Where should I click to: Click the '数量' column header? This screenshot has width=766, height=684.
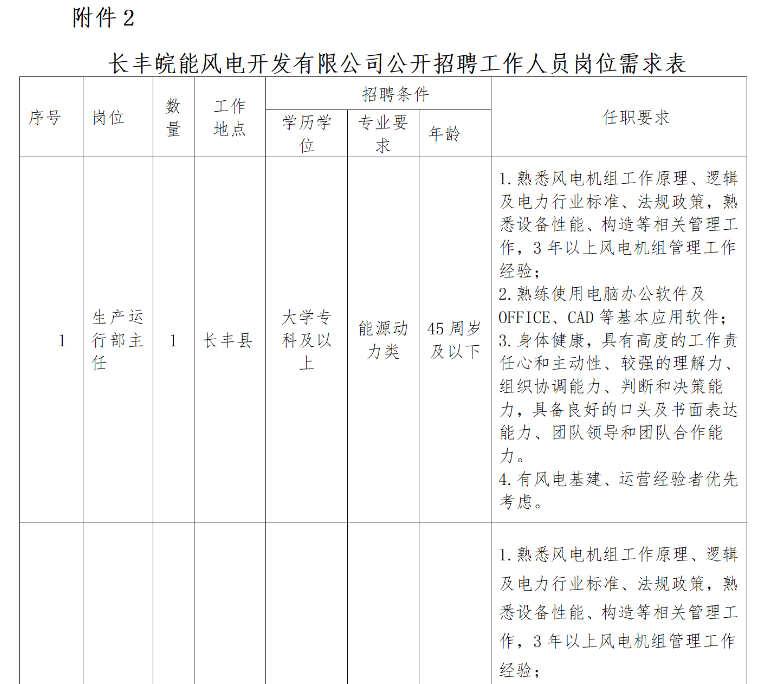[x=173, y=117]
